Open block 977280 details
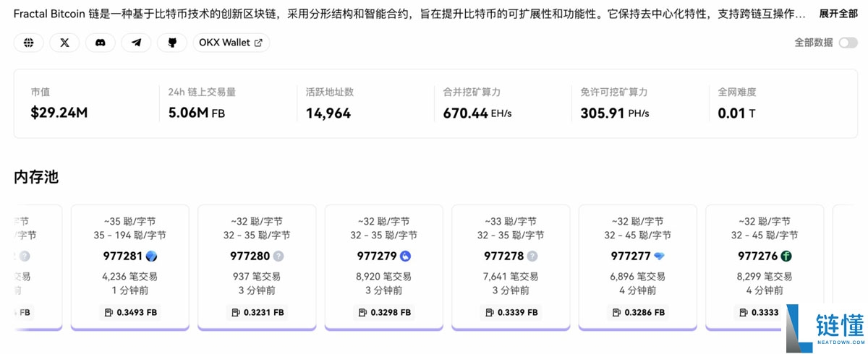 click(x=250, y=256)
